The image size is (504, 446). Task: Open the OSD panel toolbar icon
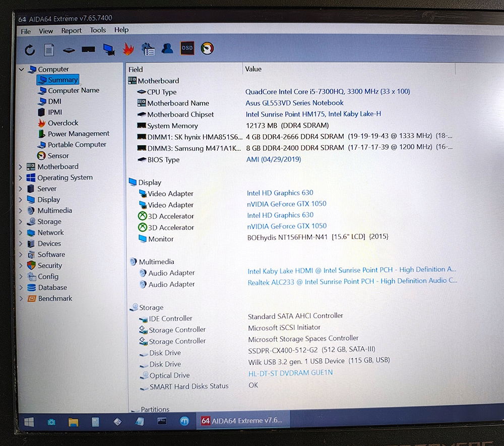pyautogui.click(x=187, y=48)
